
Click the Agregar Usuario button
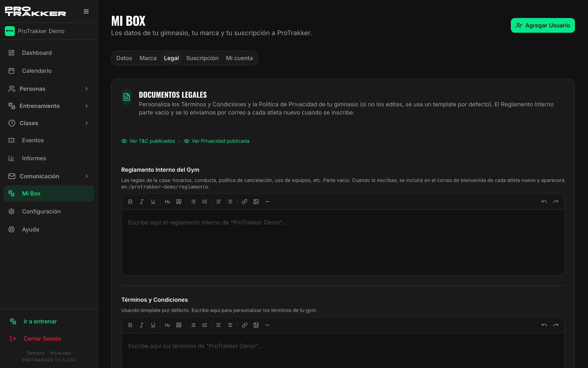click(542, 25)
